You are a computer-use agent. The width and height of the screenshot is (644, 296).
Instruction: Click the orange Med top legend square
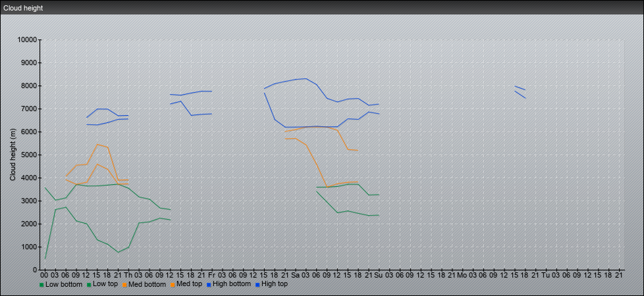click(x=173, y=285)
